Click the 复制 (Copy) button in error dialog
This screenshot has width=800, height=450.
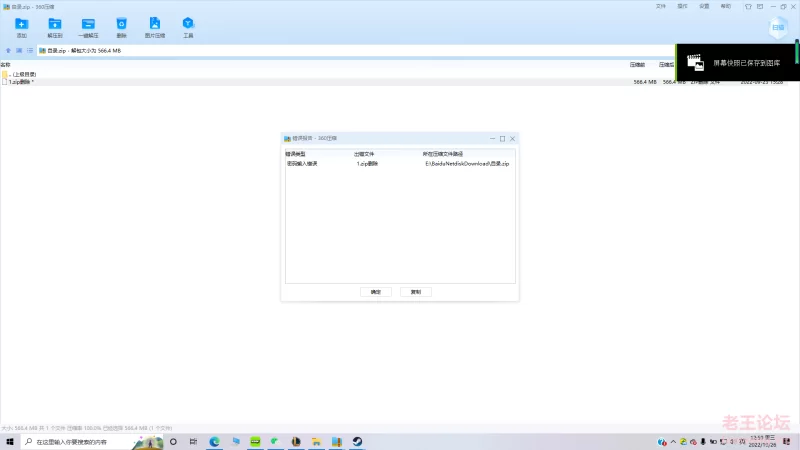(416, 292)
